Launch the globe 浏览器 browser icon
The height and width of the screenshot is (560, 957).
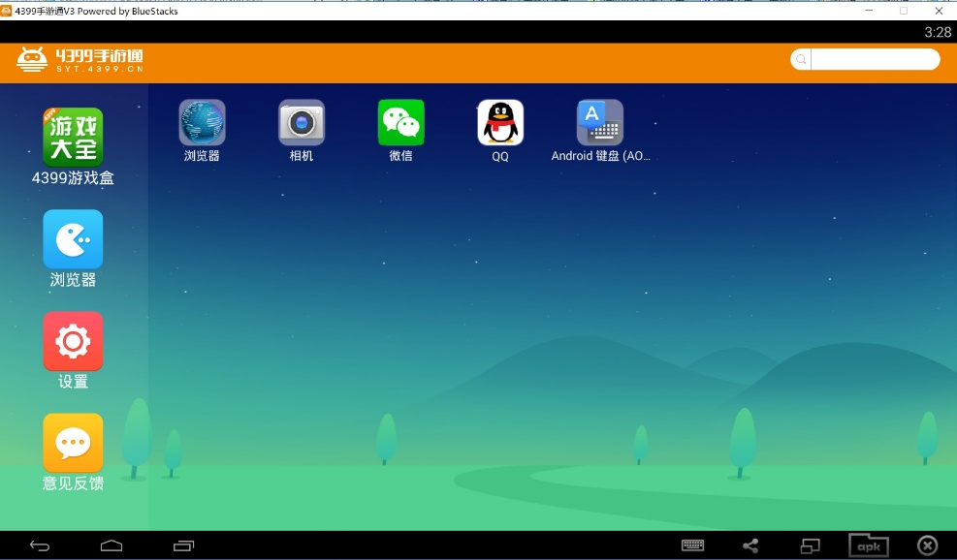point(202,123)
